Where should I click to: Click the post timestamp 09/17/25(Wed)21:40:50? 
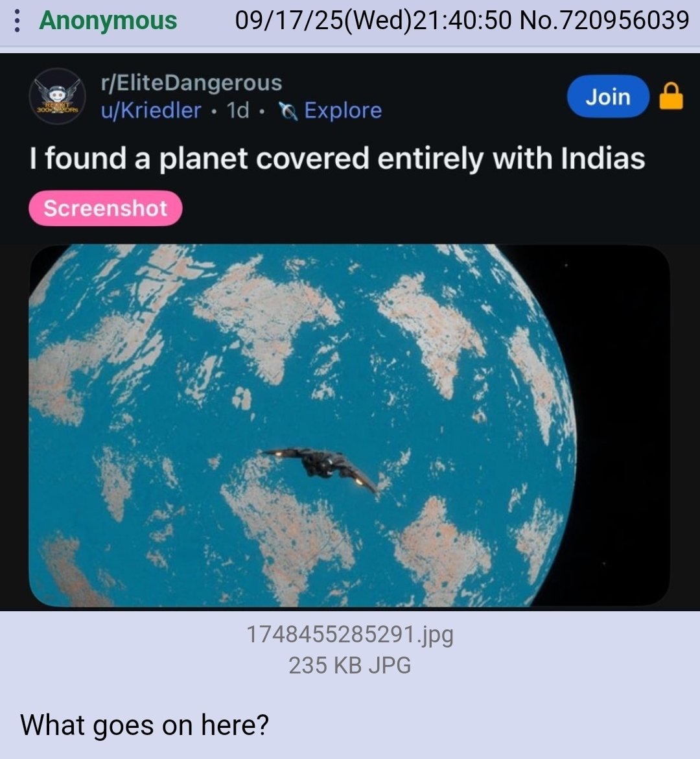(373, 21)
